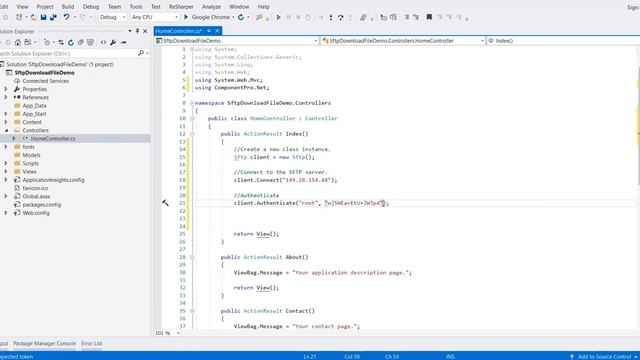640x360 pixels.
Task: Collapse the Controllers folder node
Action: pos(6,130)
